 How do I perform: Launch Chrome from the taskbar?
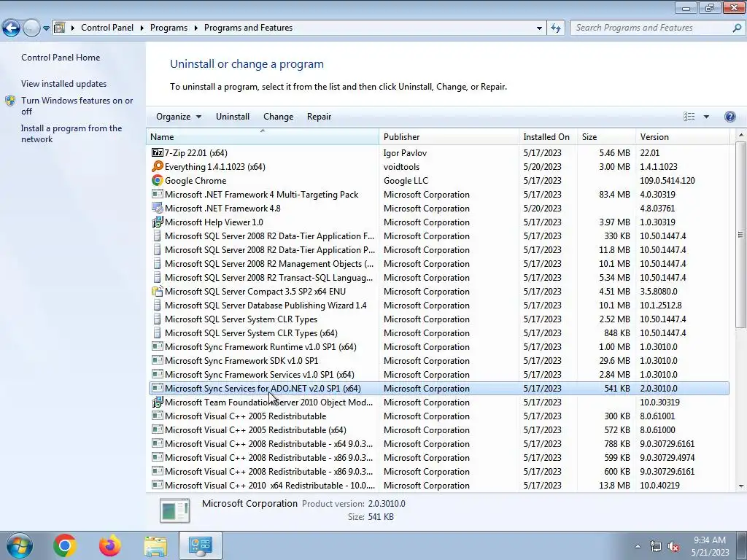pos(65,545)
